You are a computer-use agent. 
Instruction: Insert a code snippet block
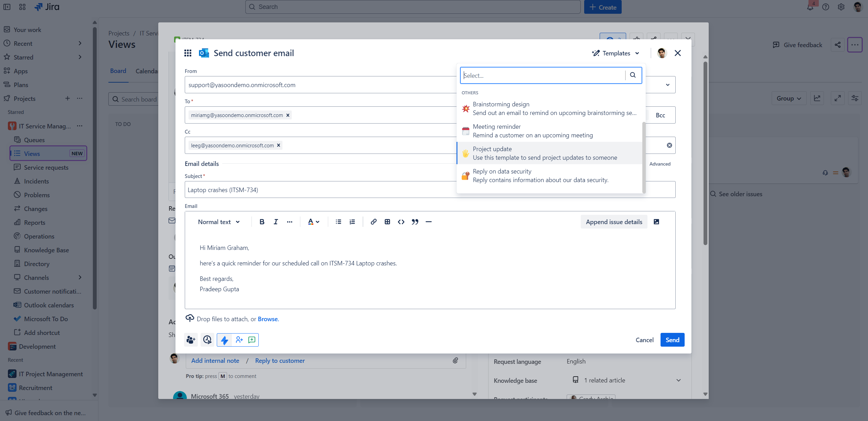coord(401,222)
